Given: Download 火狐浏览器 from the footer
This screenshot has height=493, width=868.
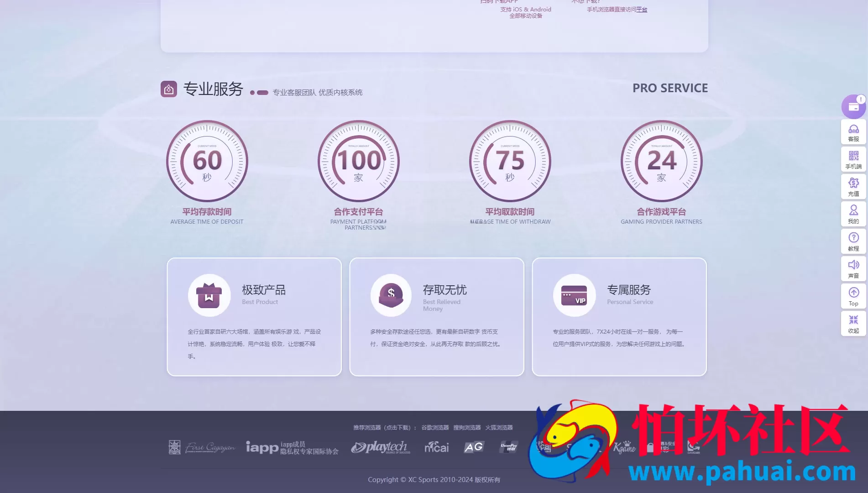Looking at the screenshot, I should (x=499, y=428).
